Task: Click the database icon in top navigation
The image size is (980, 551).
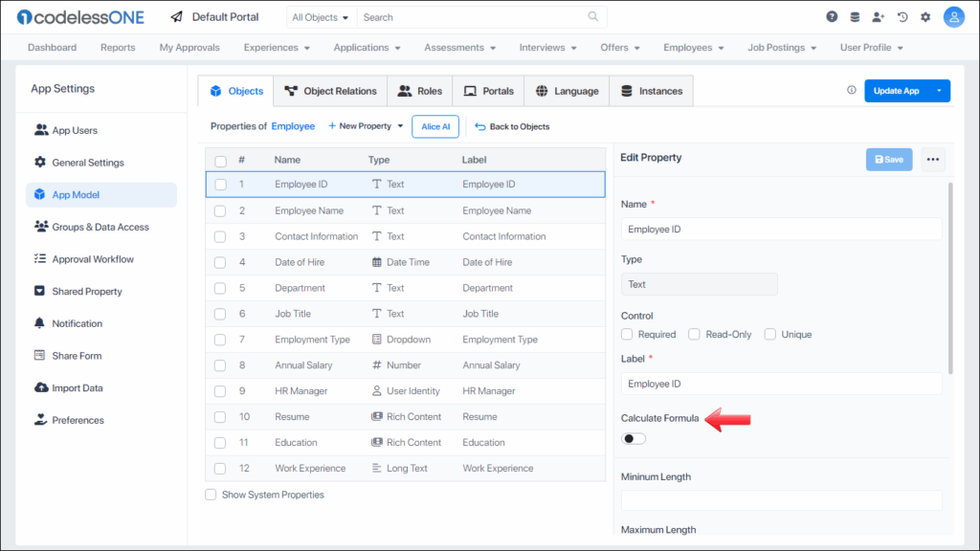Action: click(854, 16)
